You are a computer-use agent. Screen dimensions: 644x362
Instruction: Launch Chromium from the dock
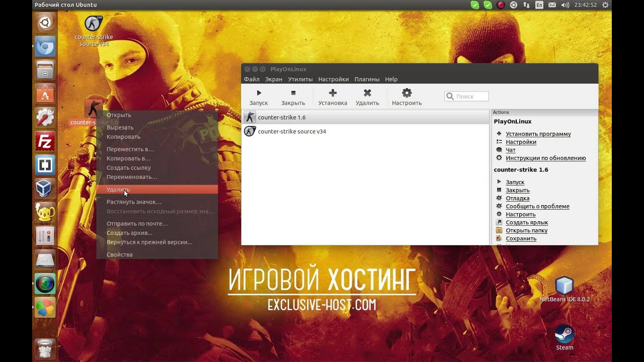45,46
